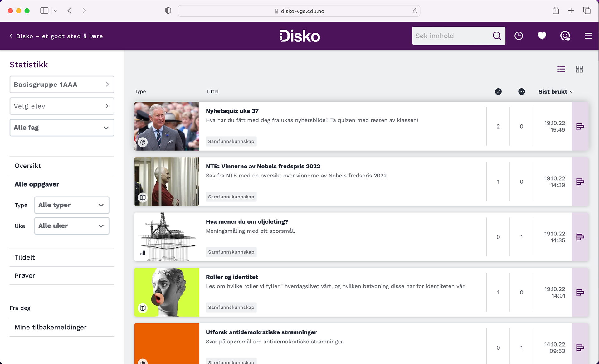
Task: Open the history clock icon
Action: [x=519, y=36]
